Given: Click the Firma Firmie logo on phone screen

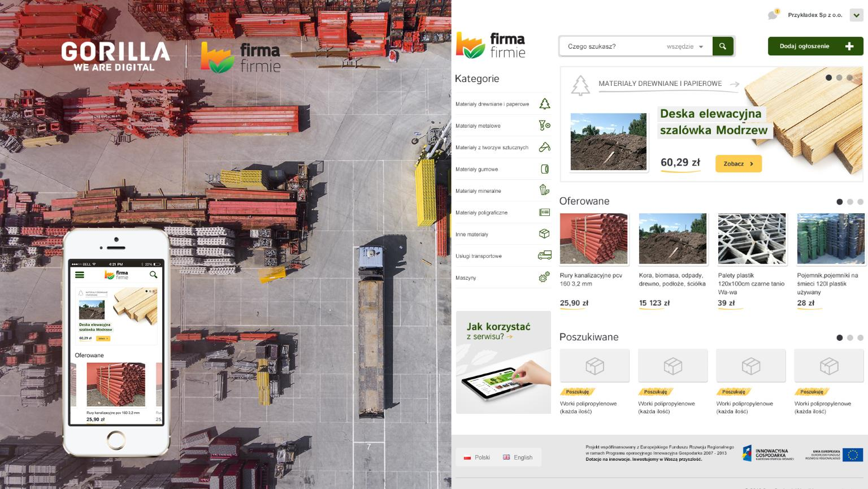Looking at the screenshot, I should tap(116, 275).
